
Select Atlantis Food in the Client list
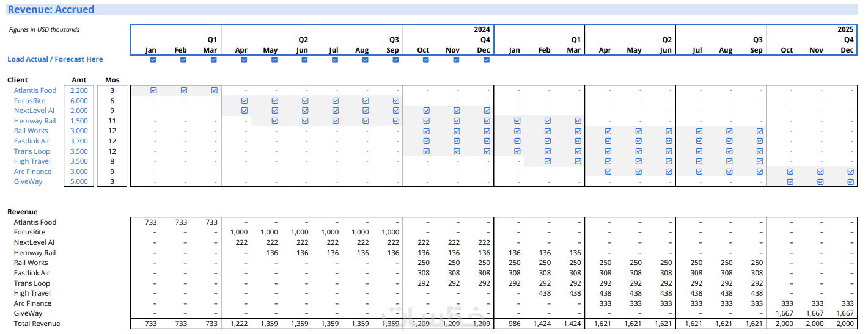point(35,90)
